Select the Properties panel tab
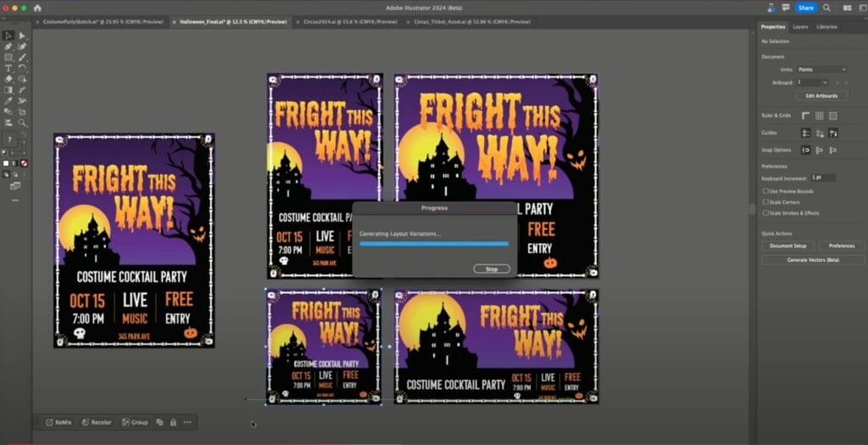This screenshot has width=868, height=445. 773,26
